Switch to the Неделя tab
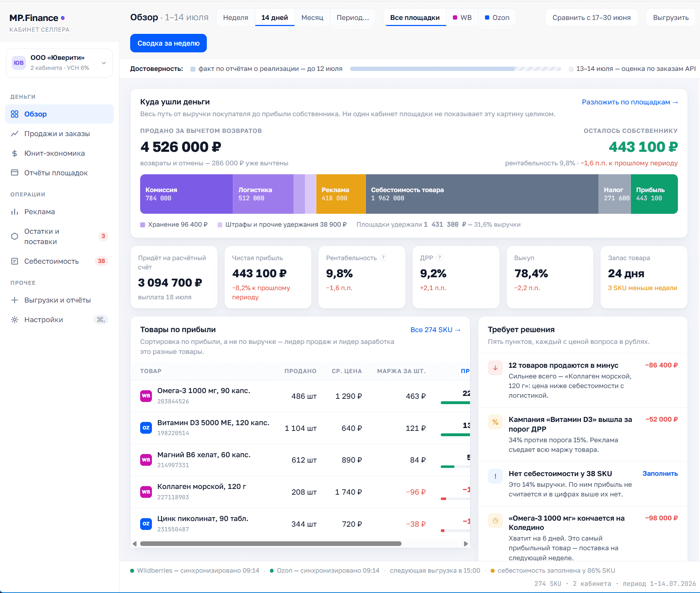700x593 pixels. click(x=236, y=17)
